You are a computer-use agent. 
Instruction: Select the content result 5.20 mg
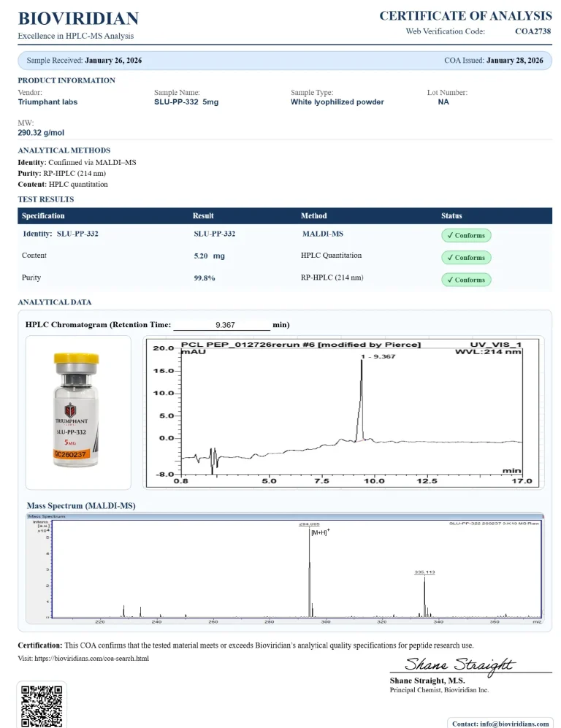tap(209, 256)
